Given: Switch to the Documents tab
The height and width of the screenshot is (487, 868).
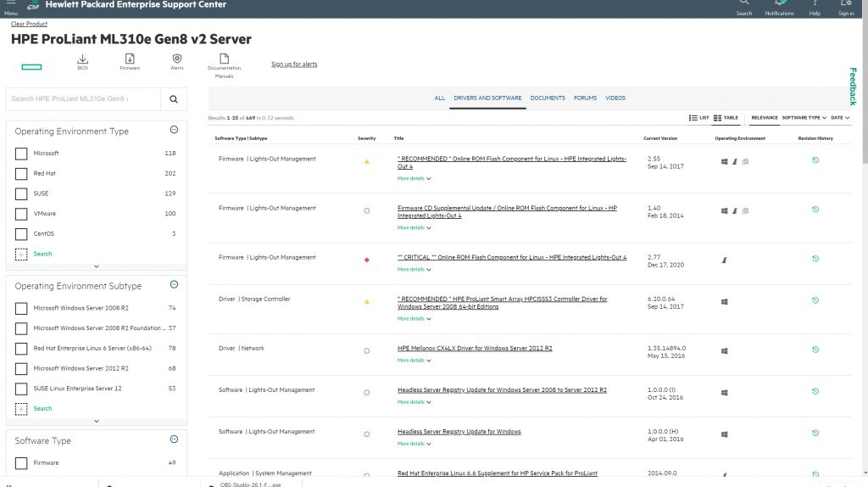Looking at the screenshot, I should click(x=548, y=98).
